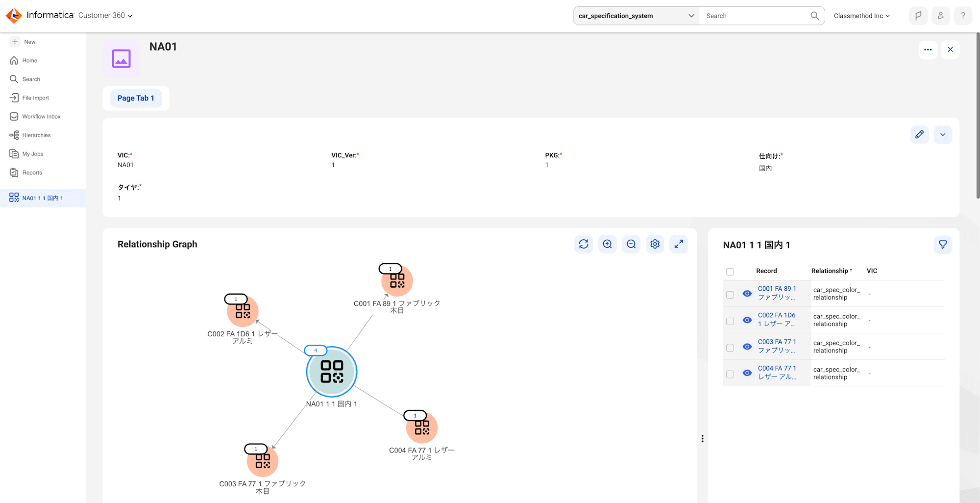This screenshot has width=980, height=503.
Task: Zoom out on the Relationship Graph
Action: coord(631,244)
